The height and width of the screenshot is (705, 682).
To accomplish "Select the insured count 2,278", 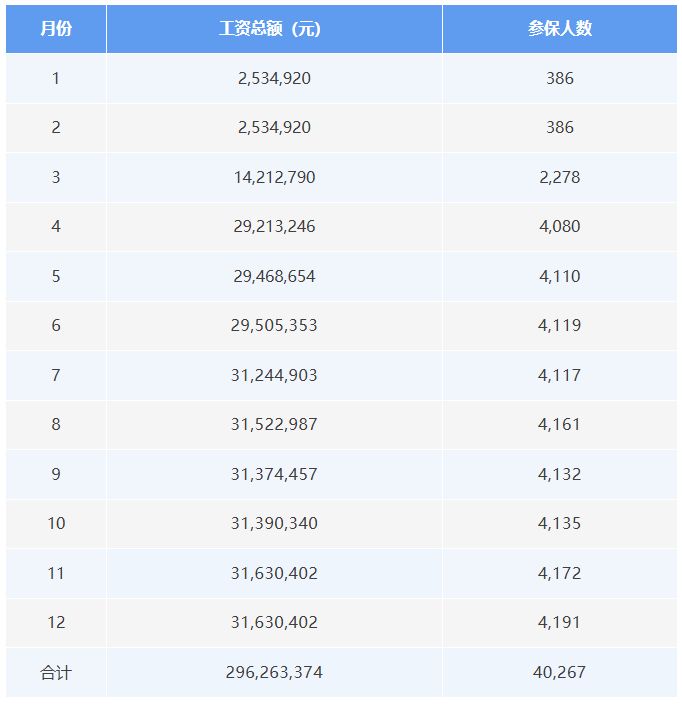I will click(560, 177).
